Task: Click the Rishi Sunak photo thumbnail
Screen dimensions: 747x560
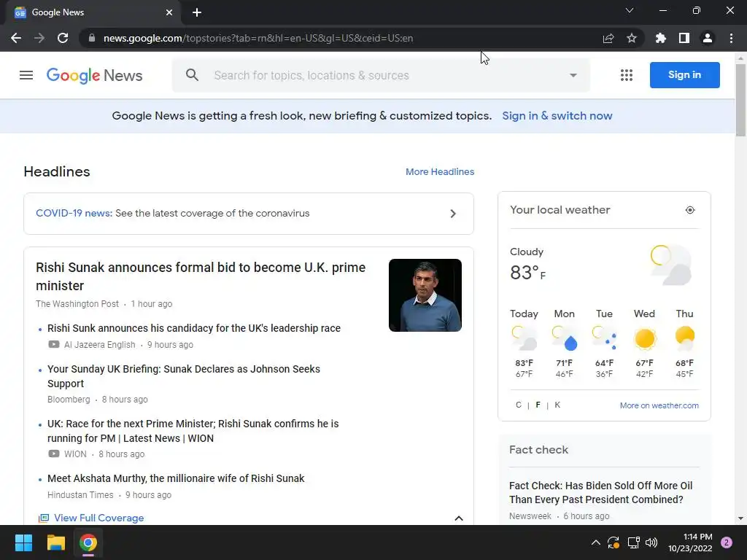Action: coord(425,295)
